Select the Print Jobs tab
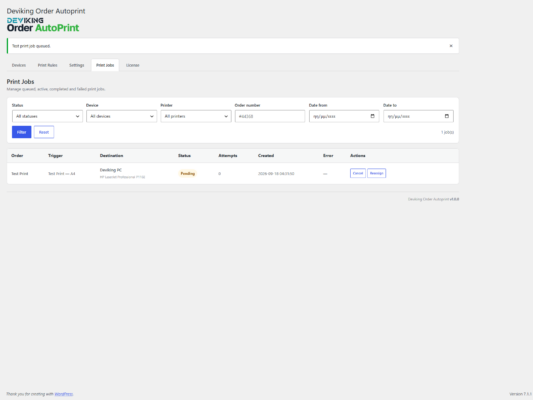This screenshot has height=400, width=533. 105,65
